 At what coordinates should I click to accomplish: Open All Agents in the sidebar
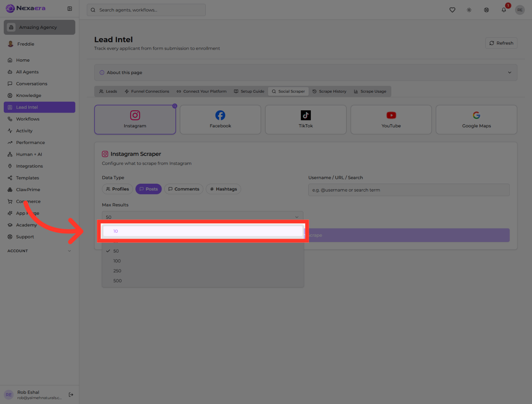tap(39, 72)
